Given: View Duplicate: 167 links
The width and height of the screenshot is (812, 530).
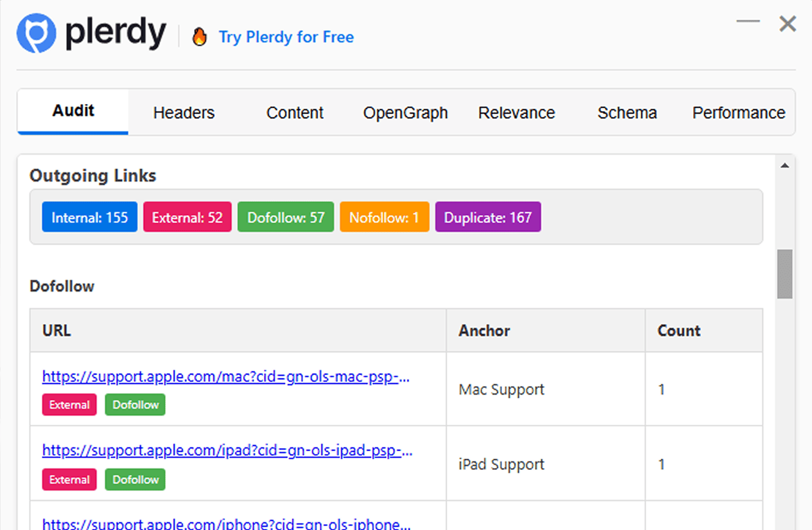Looking at the screenshot, I should pos(488,217).
